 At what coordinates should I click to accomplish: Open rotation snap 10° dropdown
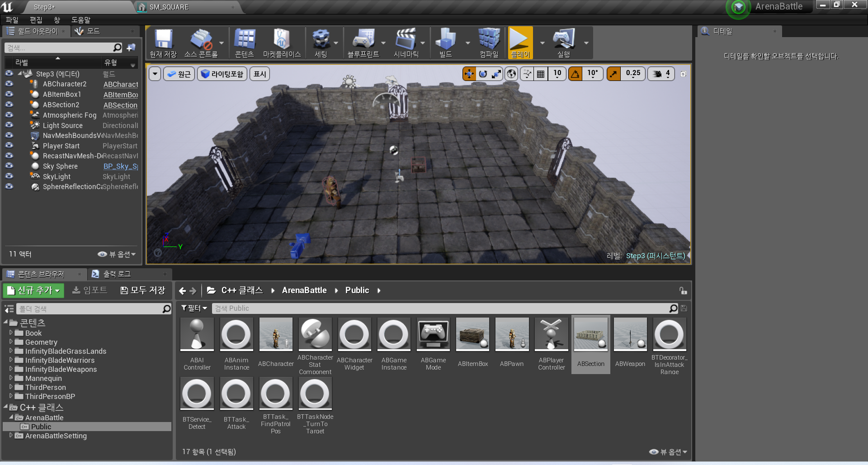click(592, 74)
